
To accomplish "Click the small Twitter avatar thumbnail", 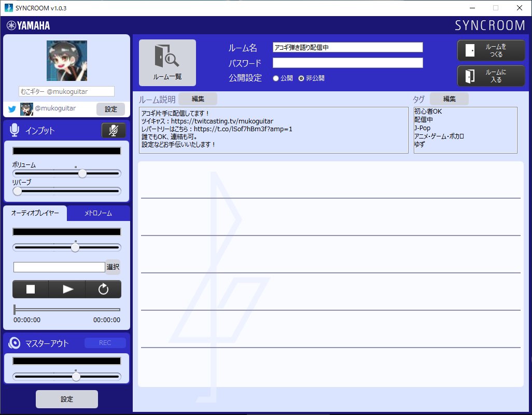I will click(26, 109).
